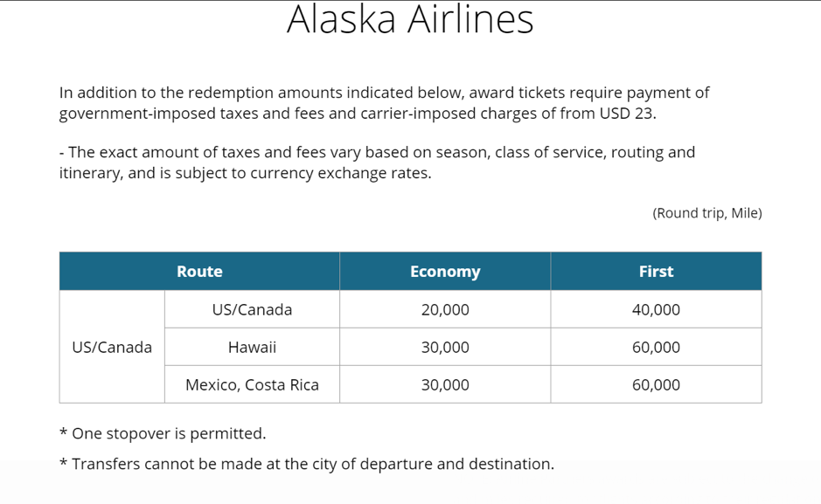The image size is (821, 504).
Task: Click the Mexico, Costa Rica cell
Action: pyautogui.click(x=252, y=384)
